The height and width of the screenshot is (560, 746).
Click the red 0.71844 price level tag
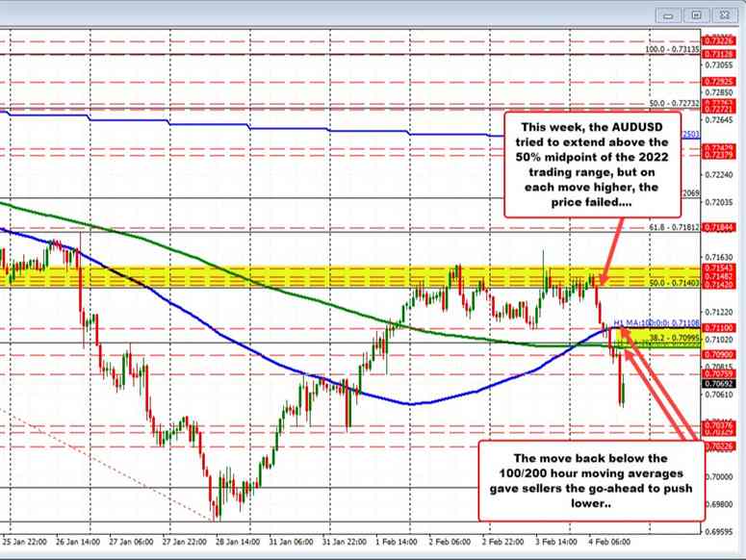[718, 228]
